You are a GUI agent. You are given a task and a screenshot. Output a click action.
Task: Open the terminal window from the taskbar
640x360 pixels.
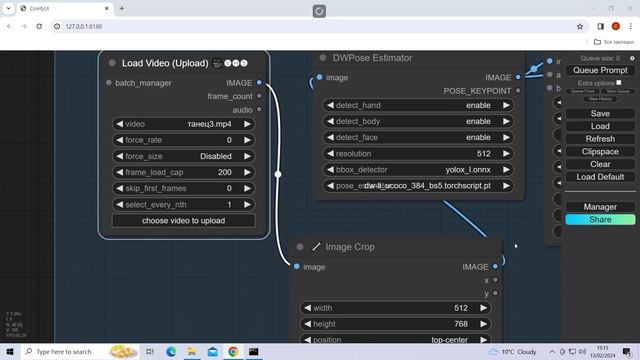coord(253,351)
